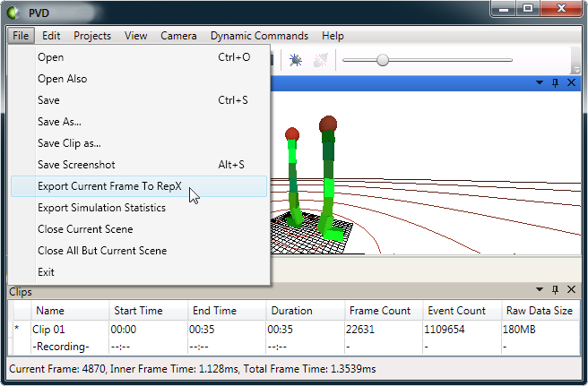Click Export Simulation Statistics menu entry
Image resolution: width=588 pixels, height=386 pixels.
point(101,208)
